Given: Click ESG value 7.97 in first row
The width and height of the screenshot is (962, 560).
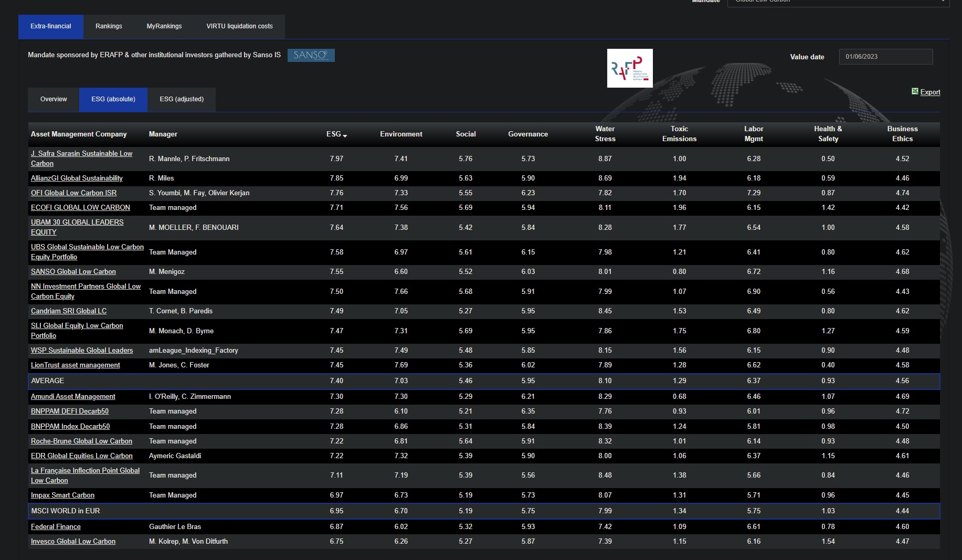Looking at the screenshot, I should (336, 159).
